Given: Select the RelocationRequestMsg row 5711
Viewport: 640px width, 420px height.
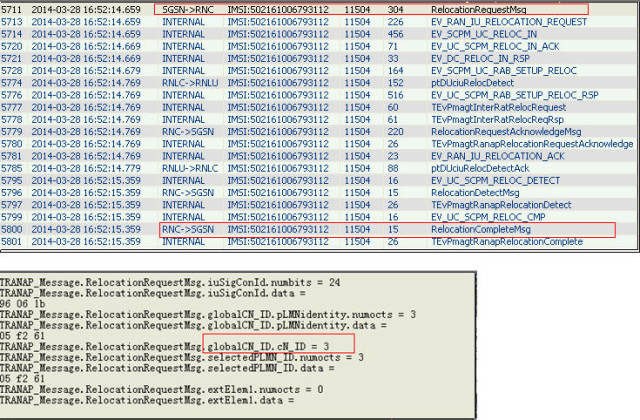Looking at the screenshot, I should (x=319, y=9).
